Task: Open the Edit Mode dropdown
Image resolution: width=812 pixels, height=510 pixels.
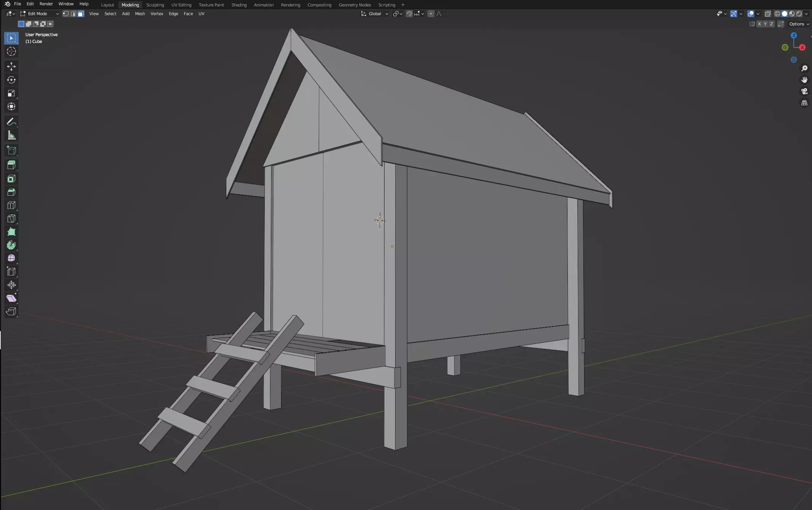Action: tap(40, 14)
